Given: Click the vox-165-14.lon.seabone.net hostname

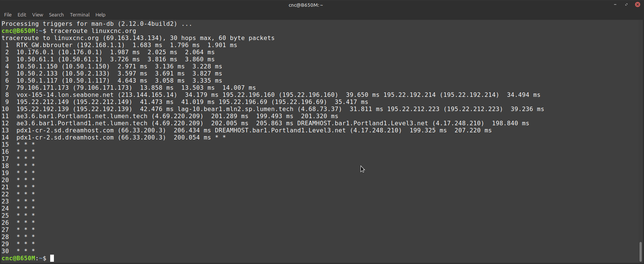Looking at the screenshot, I should coord(65,95).
